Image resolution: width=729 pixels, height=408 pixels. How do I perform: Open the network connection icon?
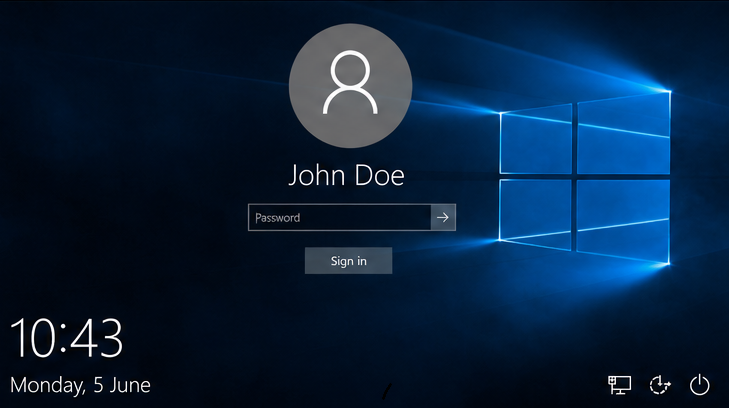tap(619, 385)
